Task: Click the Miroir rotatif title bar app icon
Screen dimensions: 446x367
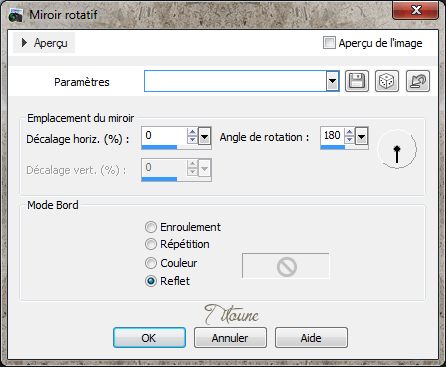Action: [x=16, y=15]
